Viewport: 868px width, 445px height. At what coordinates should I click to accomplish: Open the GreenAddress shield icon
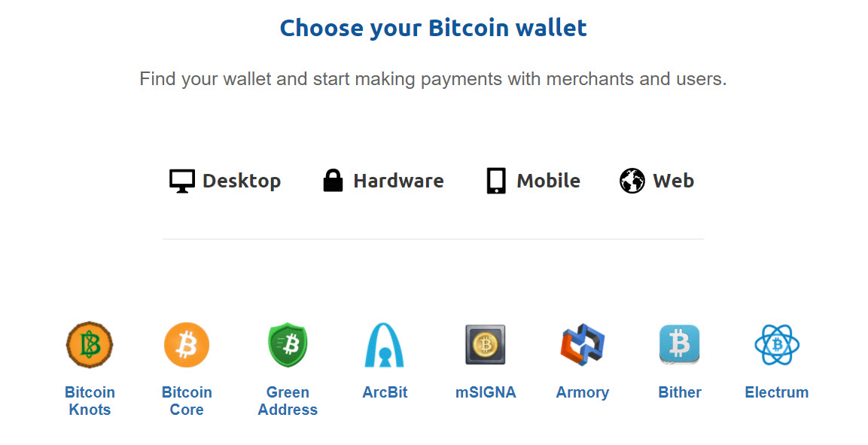click(x=288, y=344)
